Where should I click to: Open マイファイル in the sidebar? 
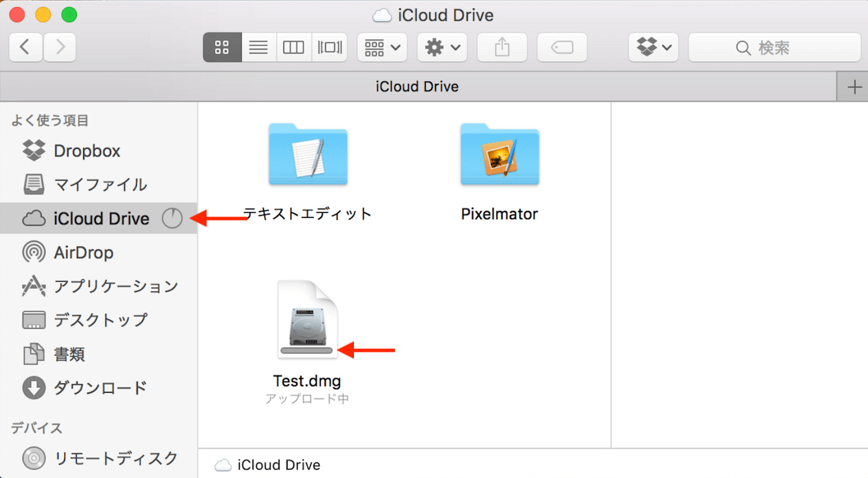coord(99,185)
